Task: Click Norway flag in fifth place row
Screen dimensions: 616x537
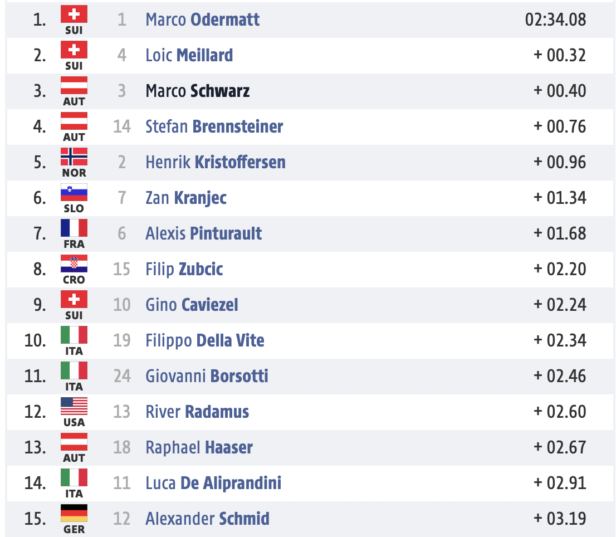Action: coord(74,157)
